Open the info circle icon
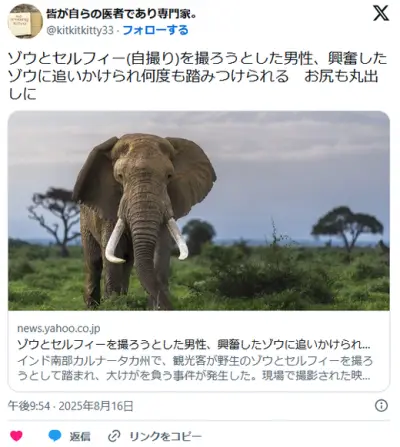Viewport: 400px width, 447px height. 381,406
